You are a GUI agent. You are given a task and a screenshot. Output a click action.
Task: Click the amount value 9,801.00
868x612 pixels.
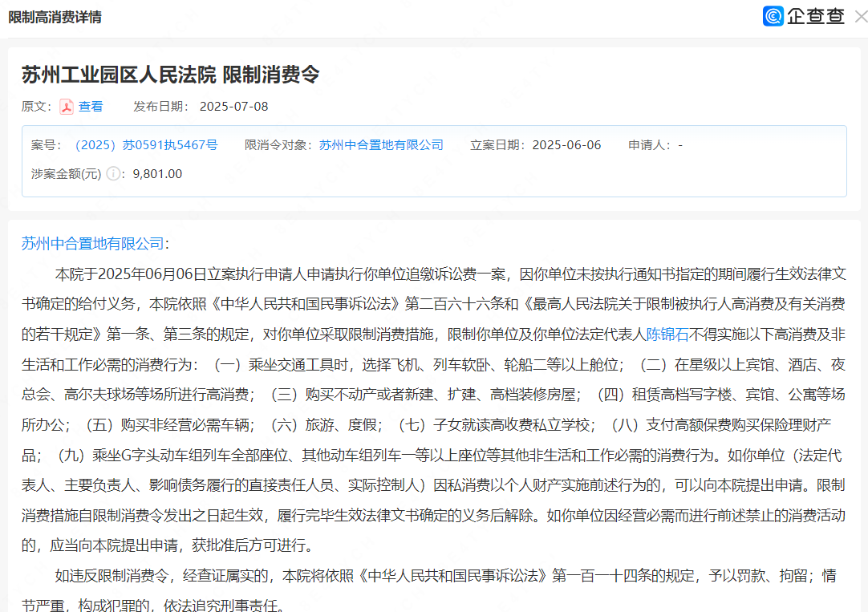(x=157, y=173)
